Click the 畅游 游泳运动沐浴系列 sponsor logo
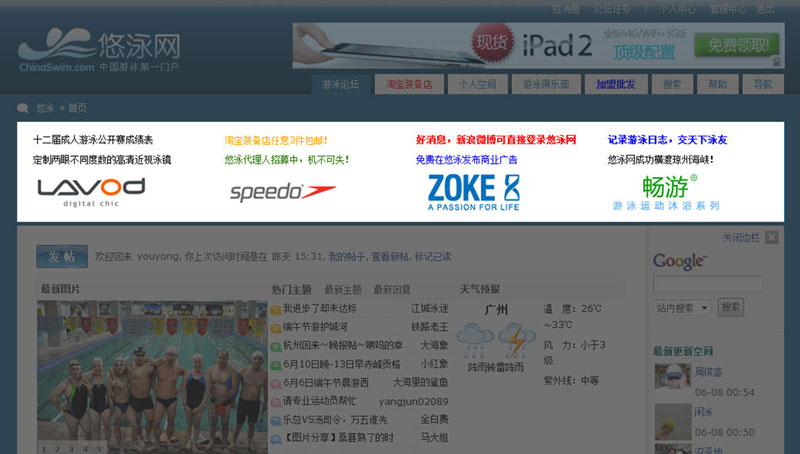The width and height of the screenshot is (800, 454). pos(666,192)
